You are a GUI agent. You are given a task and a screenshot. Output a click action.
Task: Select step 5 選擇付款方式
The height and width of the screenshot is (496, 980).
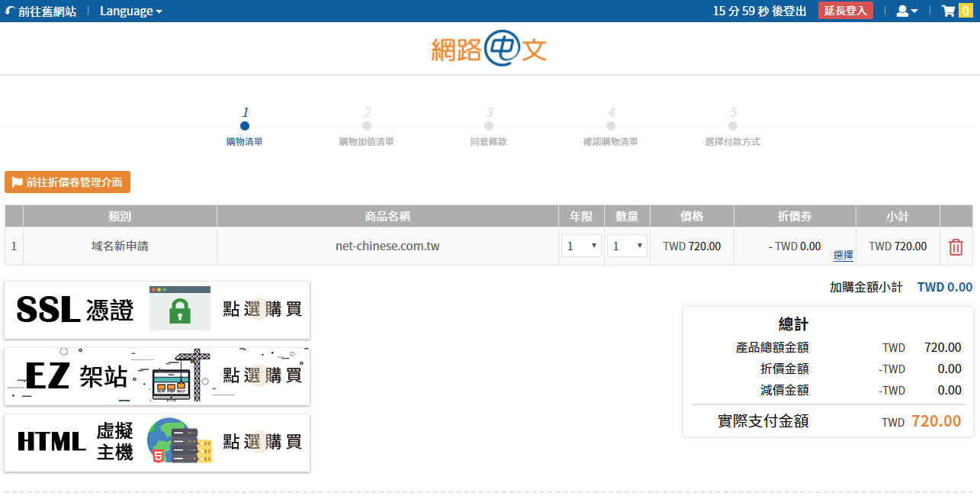coord(733,127)
